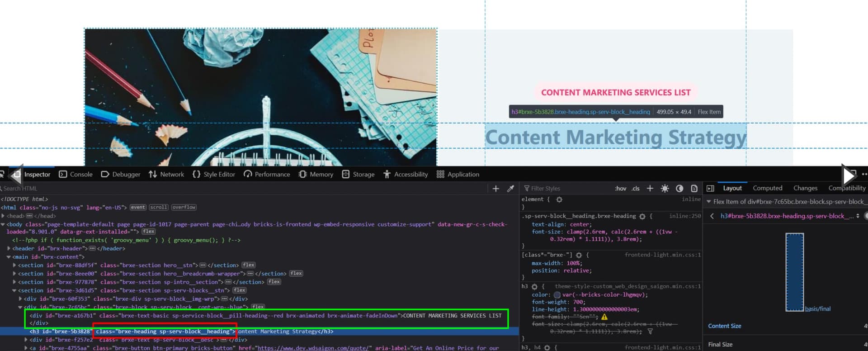Screen dimensions: 868x351
Task: Toggle the .cls class panel
Action: point(636,189)
